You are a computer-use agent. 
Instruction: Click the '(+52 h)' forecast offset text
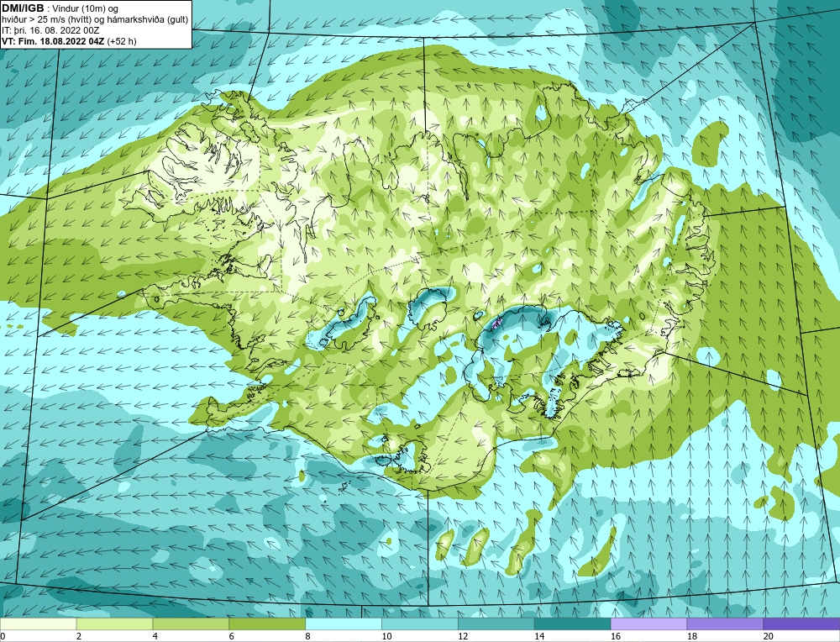[122, 41]
